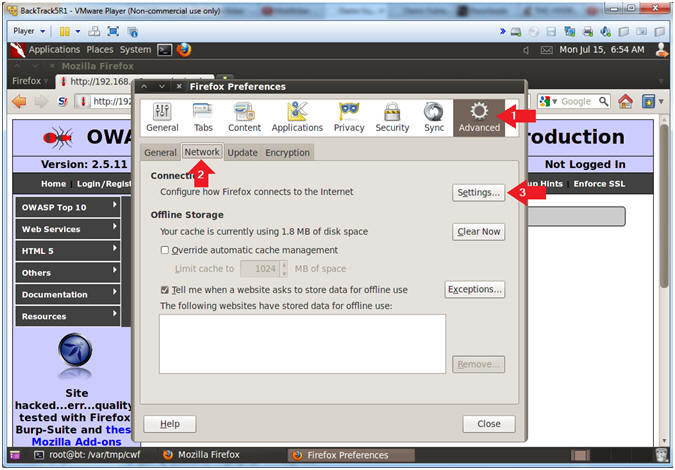Open the VMware Player menu dropdown
This screenshot has width=675, height=470.
(29, 31)
